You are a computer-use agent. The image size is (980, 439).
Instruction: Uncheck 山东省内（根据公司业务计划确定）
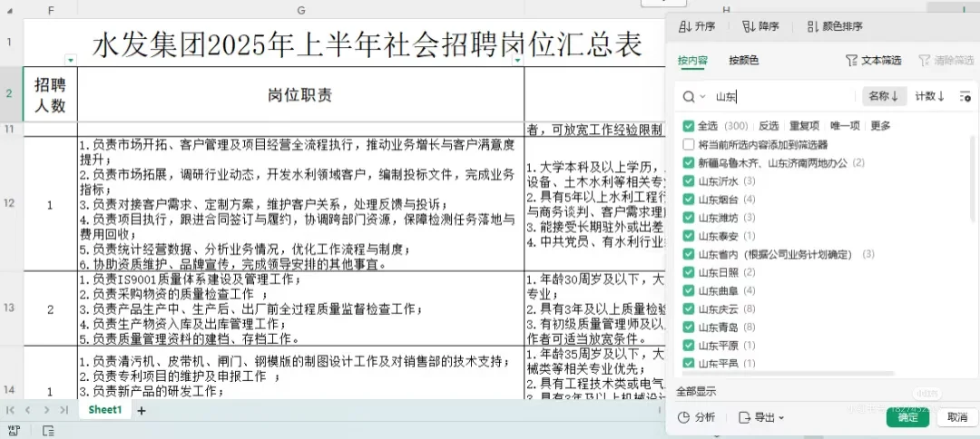(688, 254)
